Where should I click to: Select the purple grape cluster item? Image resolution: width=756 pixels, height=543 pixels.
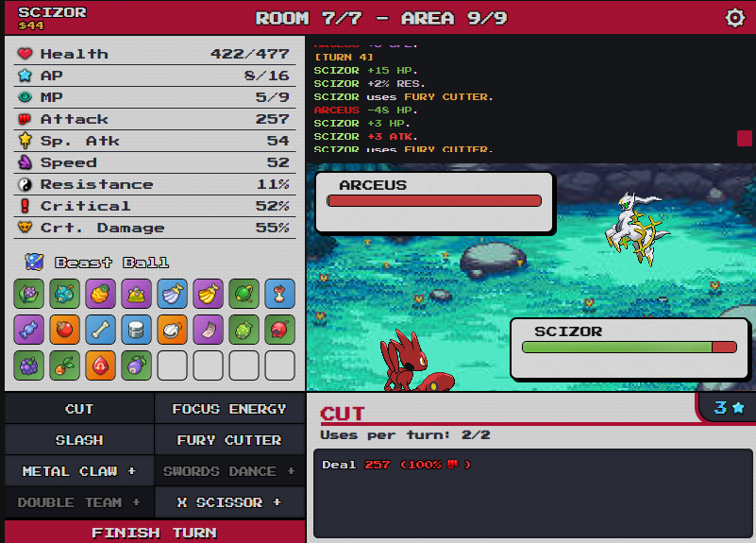(x=29, y=365)
